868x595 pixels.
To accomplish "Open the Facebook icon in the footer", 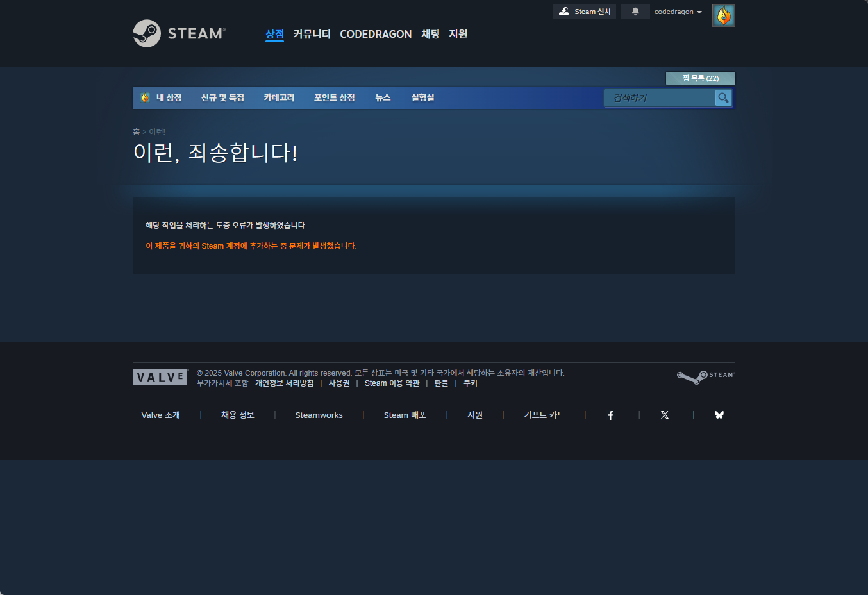I will pos(610,415).
